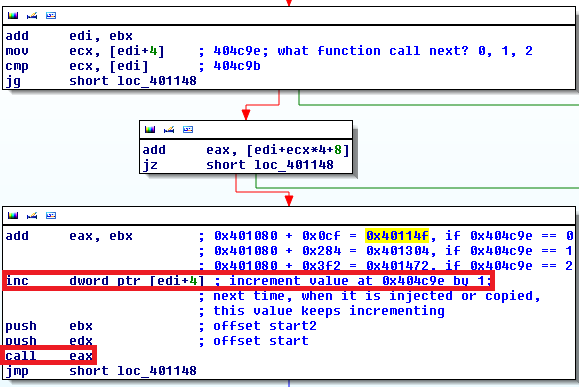
Task: Click the group nodes icon on the 'call eax' node
Action: [51, 215]
